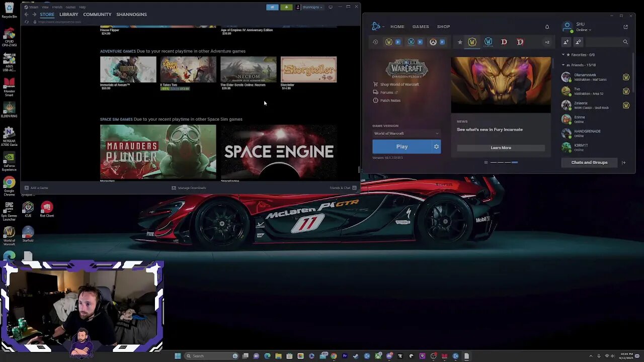Screen dimensions: 644x362
Task: Open the View menu in Steam
Action: tap(45, 7)
